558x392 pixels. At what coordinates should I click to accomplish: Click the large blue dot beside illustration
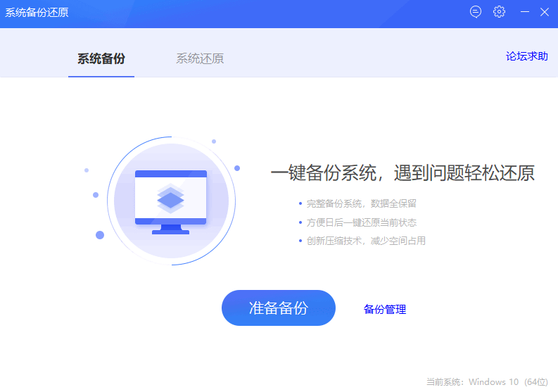point(100,235)
